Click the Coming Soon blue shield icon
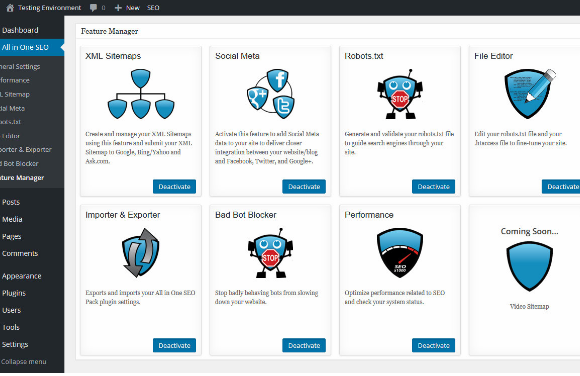 click(530, 266)
